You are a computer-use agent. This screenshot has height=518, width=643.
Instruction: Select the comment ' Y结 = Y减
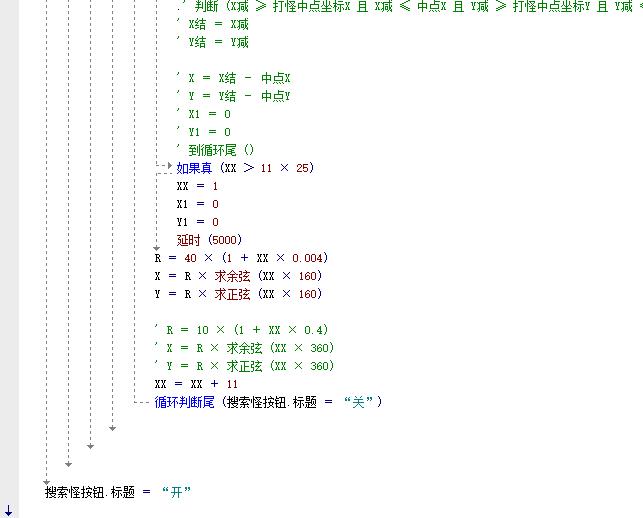point(212,42)
